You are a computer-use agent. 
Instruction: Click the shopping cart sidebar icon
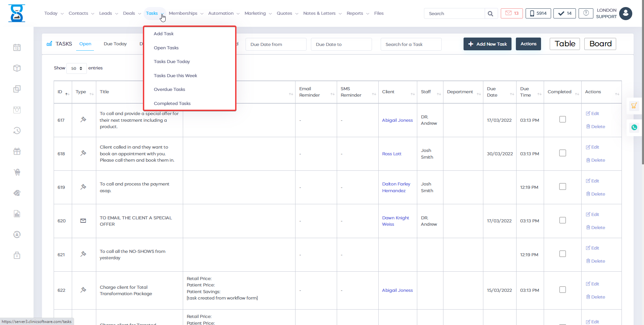[17, 172]
